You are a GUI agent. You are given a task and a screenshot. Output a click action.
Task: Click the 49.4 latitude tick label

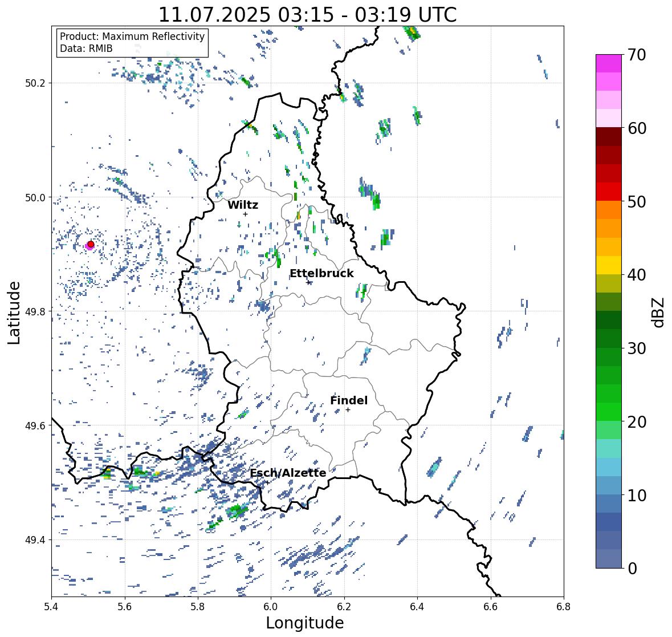coord(35,540)
